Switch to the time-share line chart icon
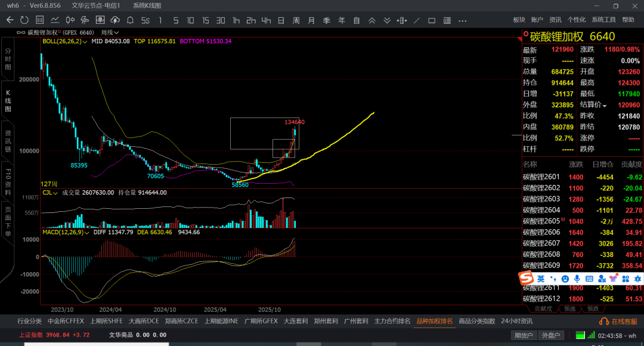 (x=55, y=20)
